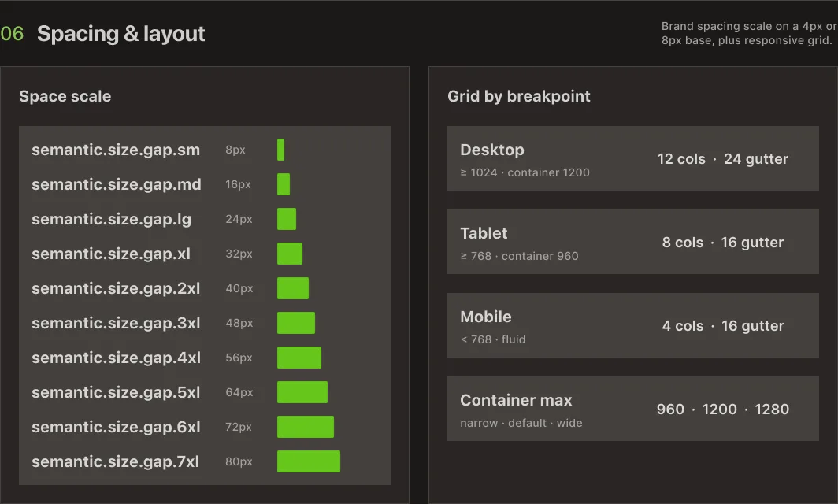838x504 pixels.
Task: Click the green bar for gap.lg
Action: (x=287, y=219)
